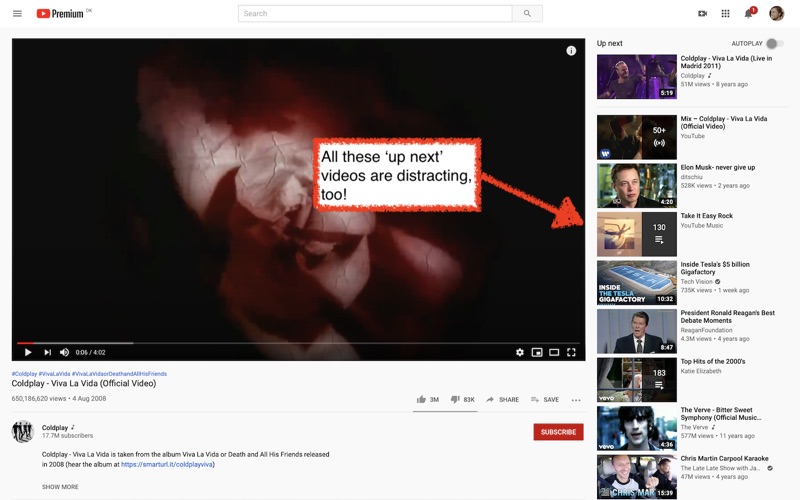Open the Coldplay channel name link
This screenshot has width=800, height=500.
click(x=55, y=428)
